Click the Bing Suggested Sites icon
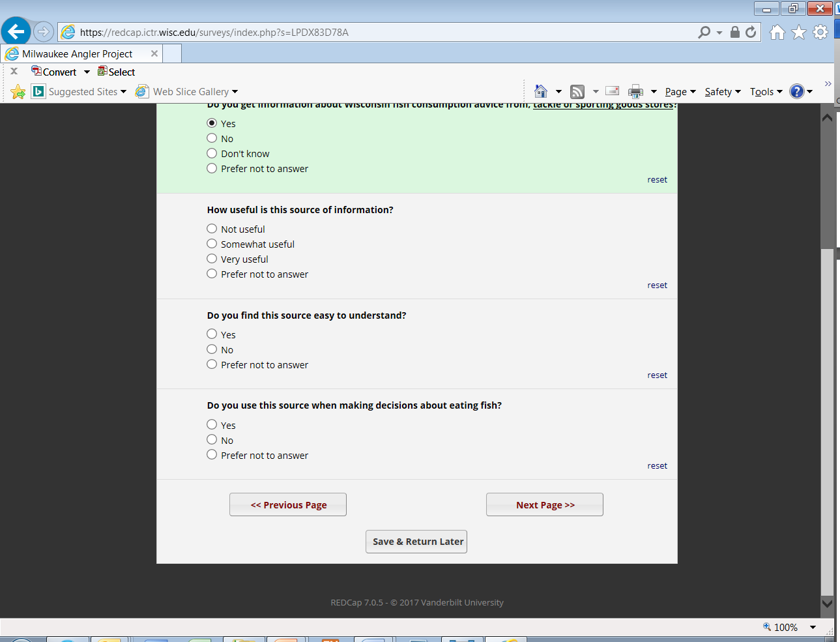The height and width of the screenshot is (642, 840). coord(38,91)
